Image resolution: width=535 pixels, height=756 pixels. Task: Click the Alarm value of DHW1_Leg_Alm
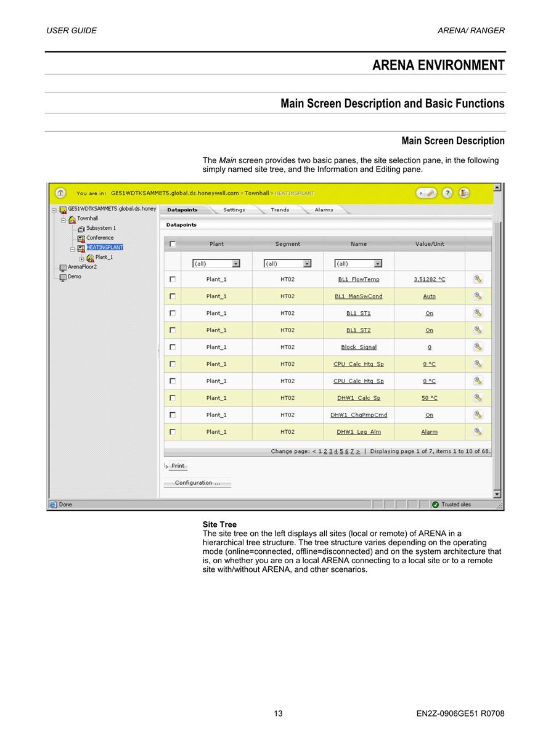tap(430, 432)
